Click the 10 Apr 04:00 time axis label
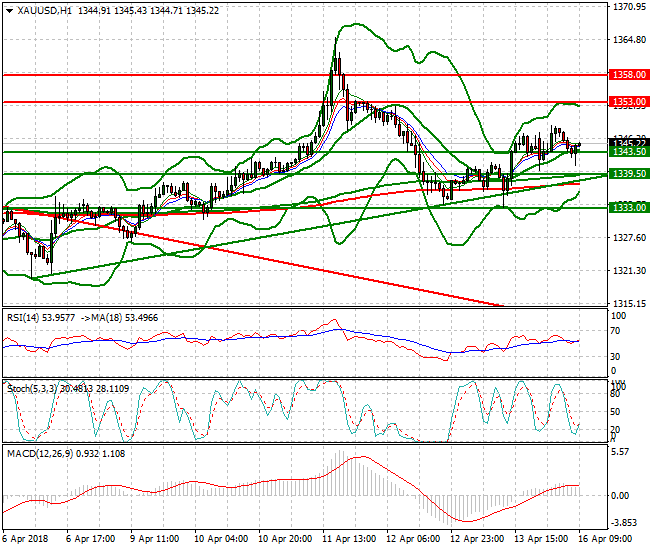 tap(221, 539)
